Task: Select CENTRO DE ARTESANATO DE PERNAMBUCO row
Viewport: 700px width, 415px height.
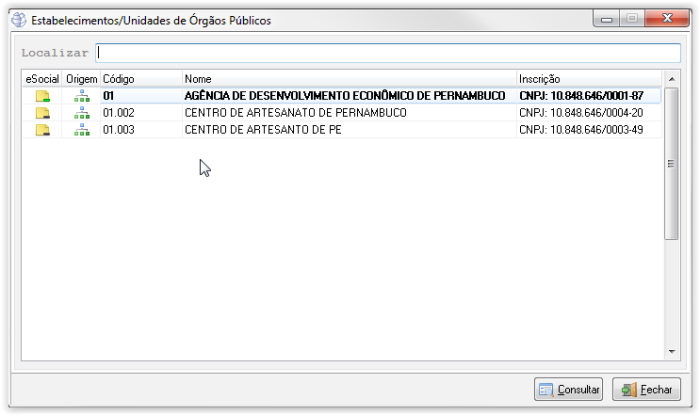Action: [295, 113]
